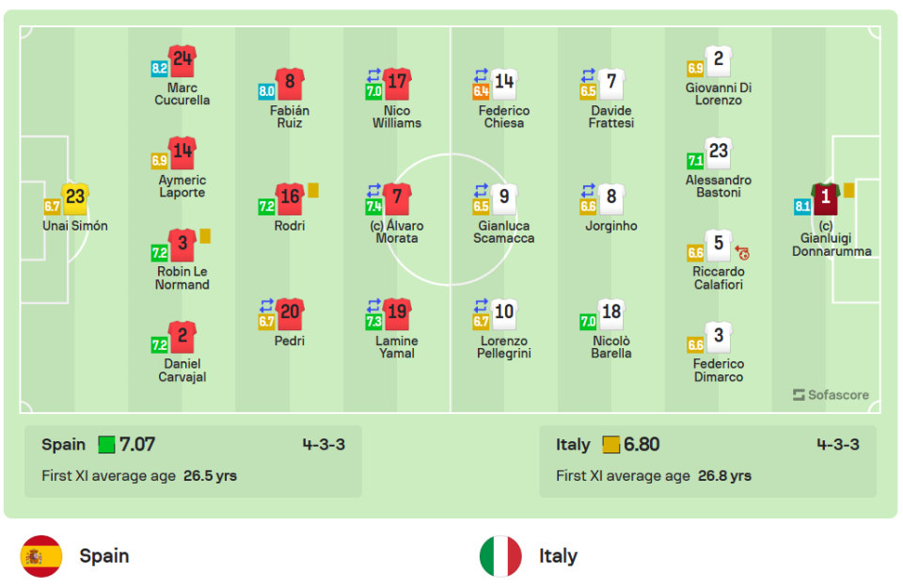The height and width of the screenshot is (588, 903).
Task: Click Marc Cucurella's number 24 jersey
Action: (x=182, y=60)
